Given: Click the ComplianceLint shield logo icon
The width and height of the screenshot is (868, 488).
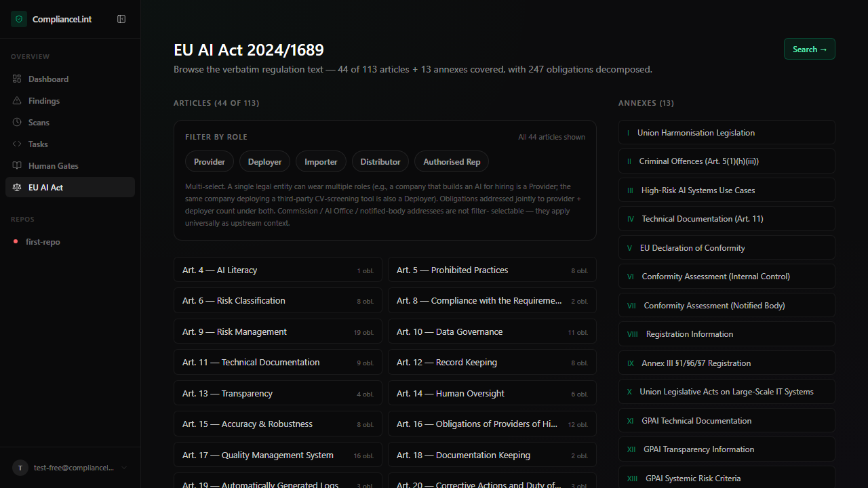Looking at the screenshot, I should 18,19.
